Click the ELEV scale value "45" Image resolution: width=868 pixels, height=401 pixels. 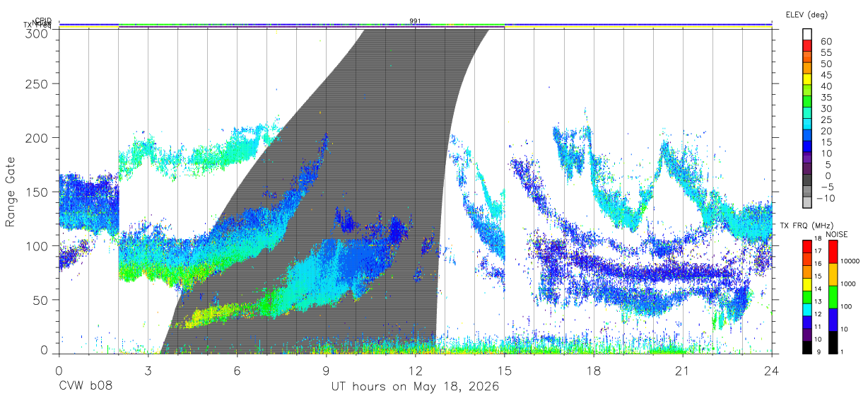coord(826,75)
